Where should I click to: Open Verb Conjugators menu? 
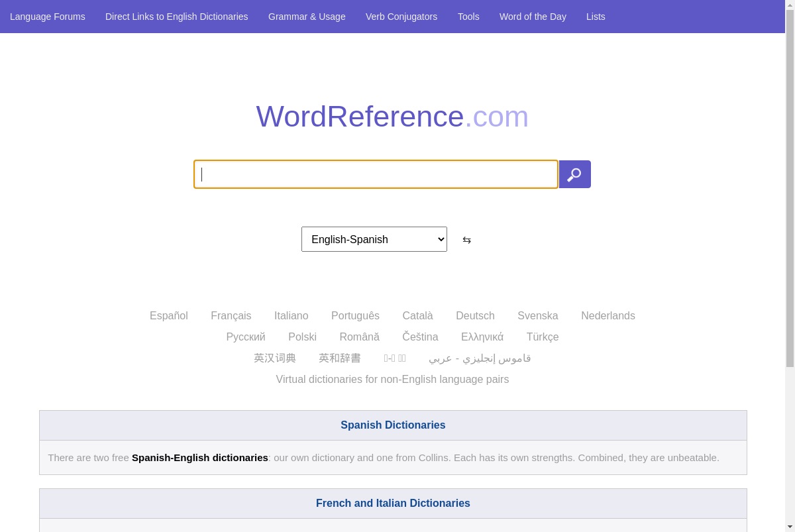pyautogui.click(x=401, y=17)
